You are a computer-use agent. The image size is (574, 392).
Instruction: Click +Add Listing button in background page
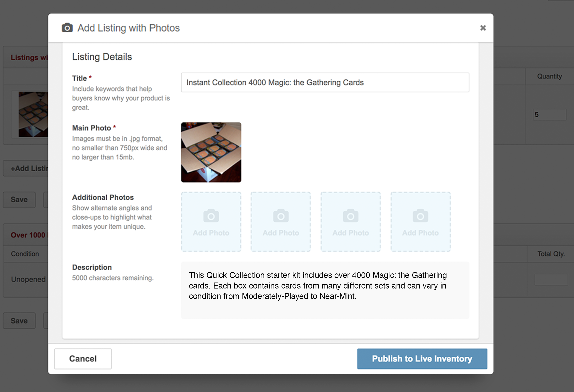(26, 168)
